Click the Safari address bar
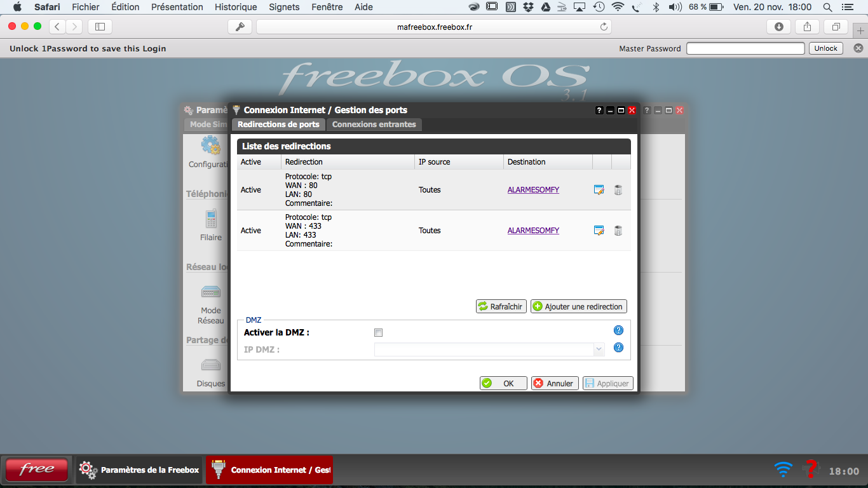This screenshot has width=868, height=488. [434, 27]
